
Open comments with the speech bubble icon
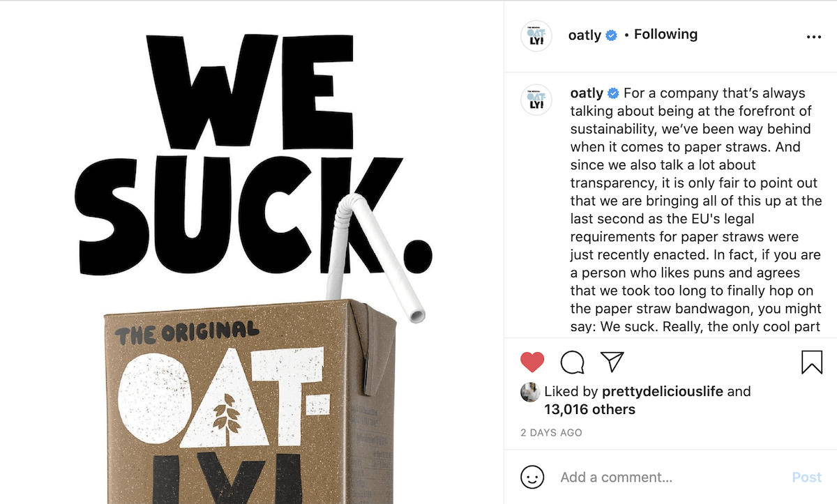point(572,362)
